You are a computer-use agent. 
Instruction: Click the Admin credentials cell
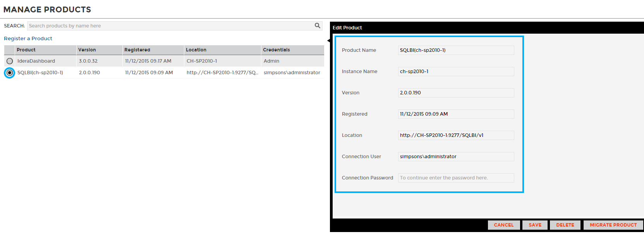pyautogui.click(x=271, y=61)
